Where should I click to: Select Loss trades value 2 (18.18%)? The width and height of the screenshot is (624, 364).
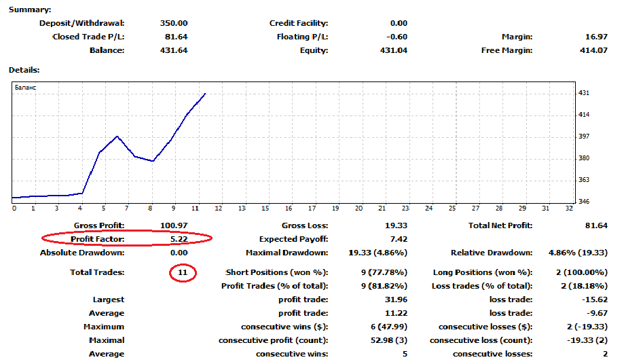coord(584,286)
